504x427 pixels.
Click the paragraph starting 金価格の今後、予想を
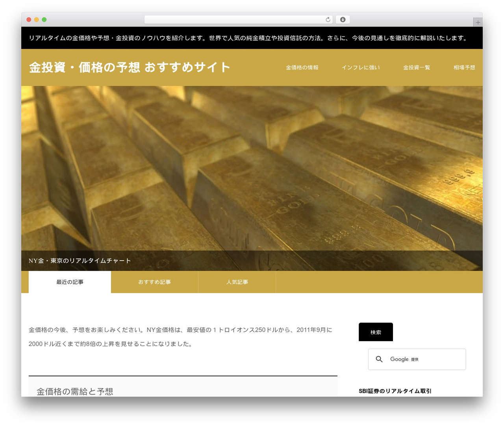pyautogui.click(x=180, y=337)
